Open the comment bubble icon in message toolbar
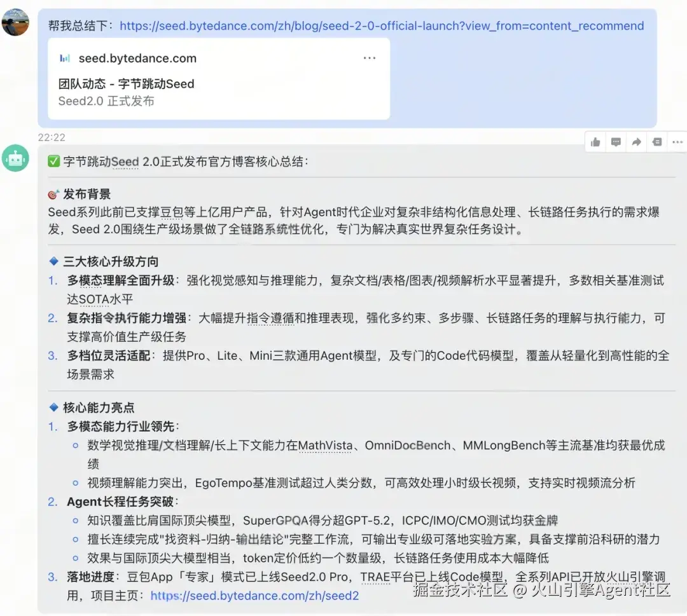 (616, 142)
